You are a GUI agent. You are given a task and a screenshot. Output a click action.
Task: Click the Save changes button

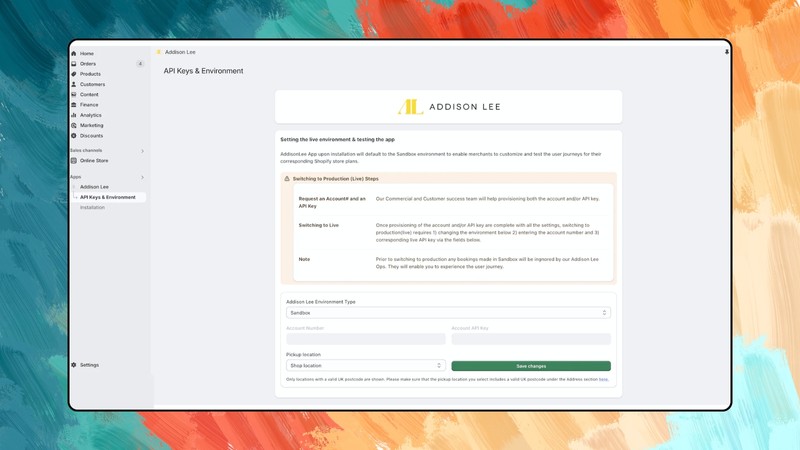click(531, 366)
